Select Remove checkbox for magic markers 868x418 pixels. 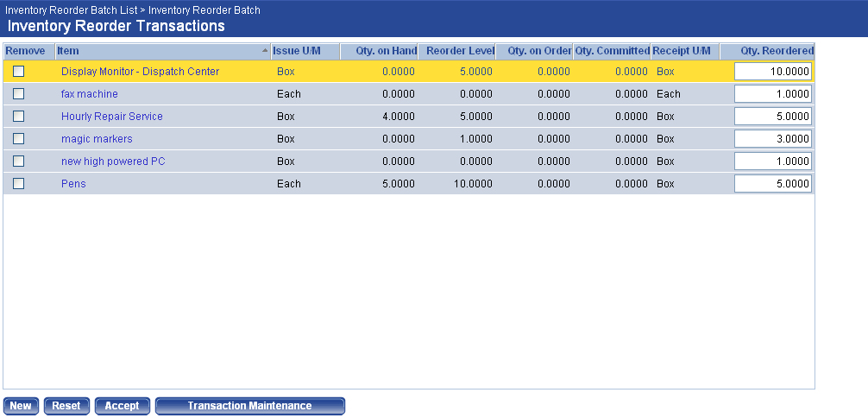(x=18, y=139)
